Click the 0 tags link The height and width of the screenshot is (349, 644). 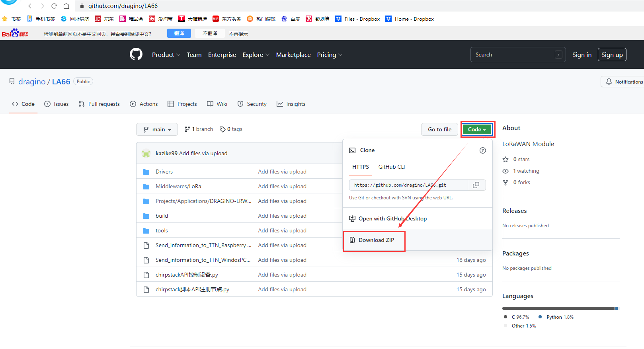[x=231, y=129]
